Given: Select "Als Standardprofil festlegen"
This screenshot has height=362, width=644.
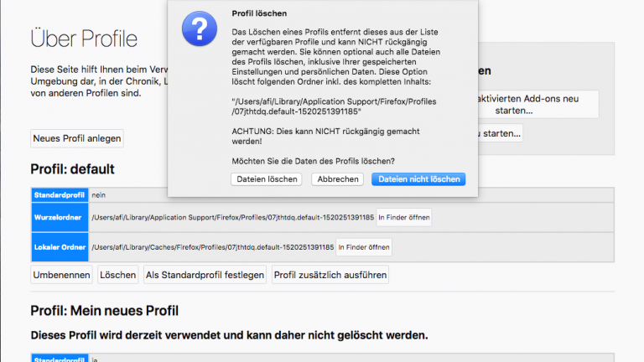Looking at the screenshot, I should click(x=205, y=275).
